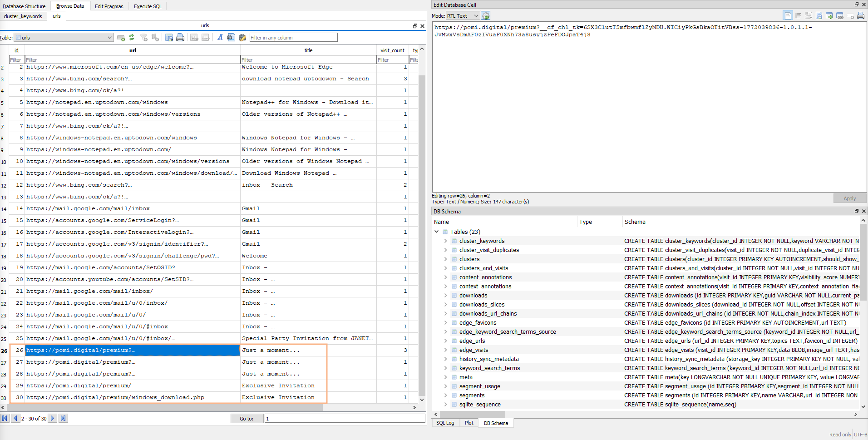Image resolution: width=868 pixels, height=440 pixels.
Task: Clear sorting with the arrows icon
Action: tap(155, 38)
